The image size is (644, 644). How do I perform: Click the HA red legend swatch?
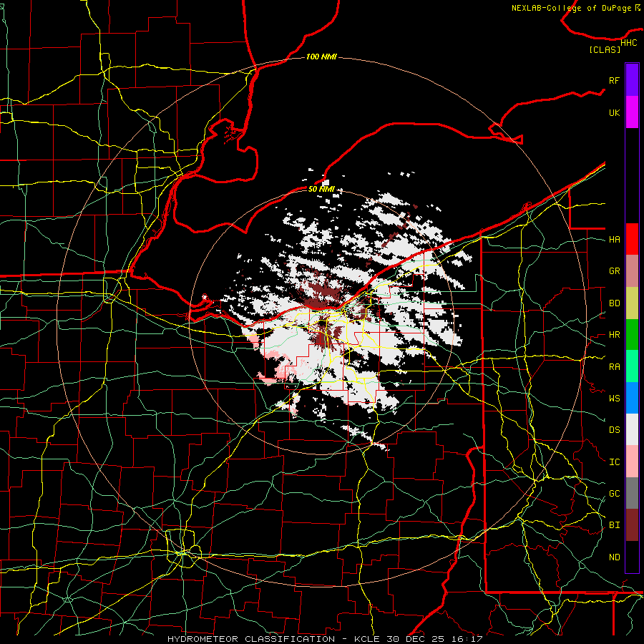tap(632, 239)
